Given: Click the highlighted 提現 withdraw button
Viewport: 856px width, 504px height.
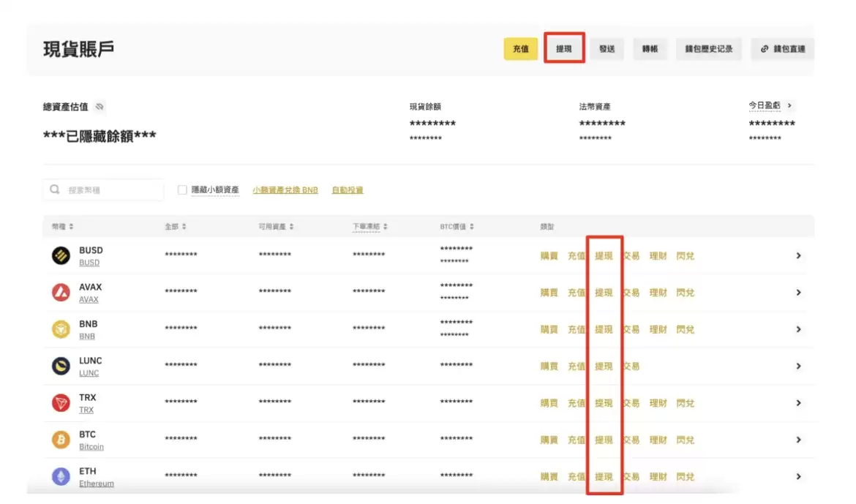Looking at the screenshot, I should pos(564,49).
